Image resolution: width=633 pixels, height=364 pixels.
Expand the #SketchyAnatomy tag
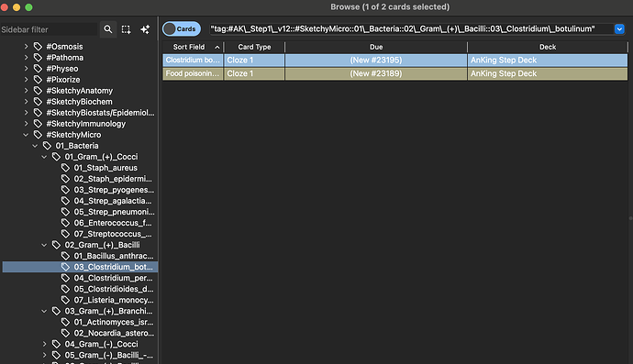(x=26, y=91)
